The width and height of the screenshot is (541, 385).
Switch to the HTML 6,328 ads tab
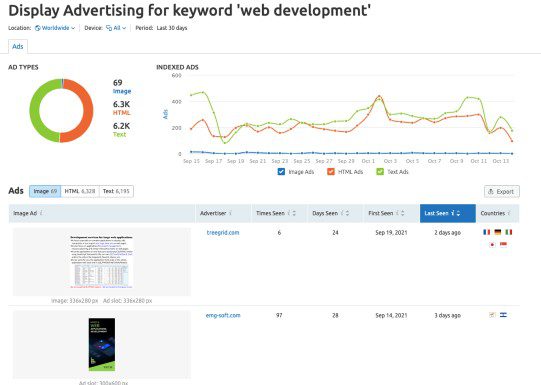click(80, 191)
